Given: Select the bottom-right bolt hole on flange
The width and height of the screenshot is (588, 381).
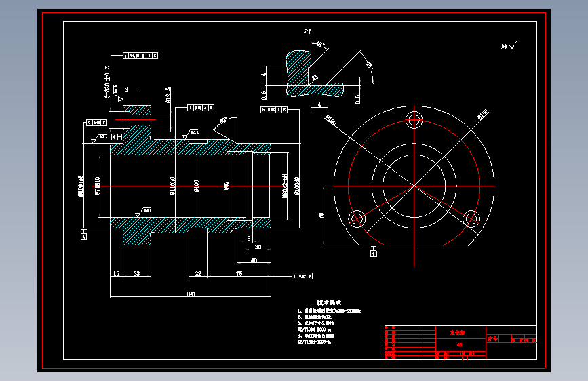Looking at the screenshot, I should point(471,218).
